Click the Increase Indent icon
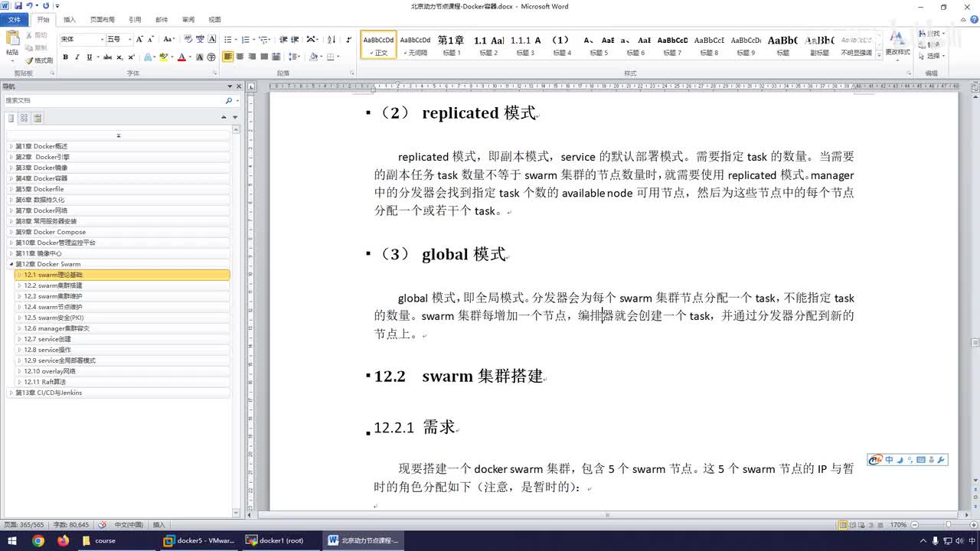Screen dimensions: 980x551 point(295,39)
